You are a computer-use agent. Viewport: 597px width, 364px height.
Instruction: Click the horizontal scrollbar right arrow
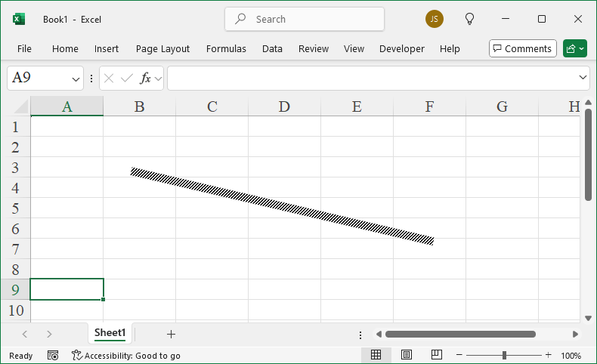(x=575, y=334)
